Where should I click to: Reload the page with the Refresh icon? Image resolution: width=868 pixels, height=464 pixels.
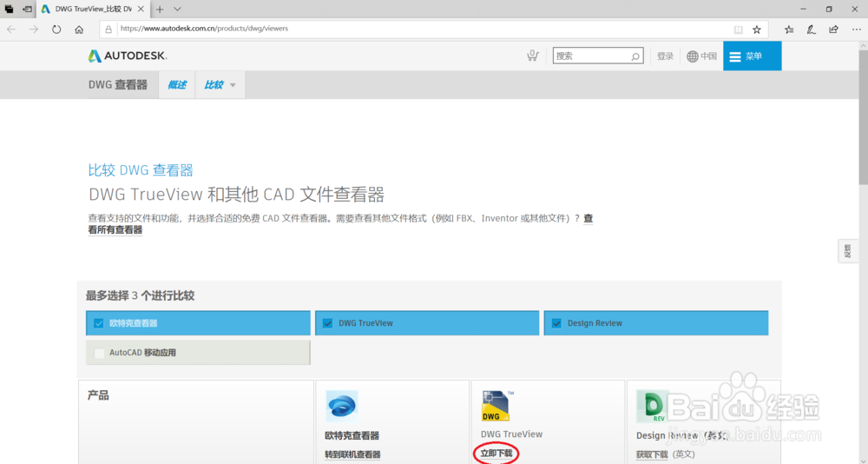pyautogui.click(x=56, y=30)
